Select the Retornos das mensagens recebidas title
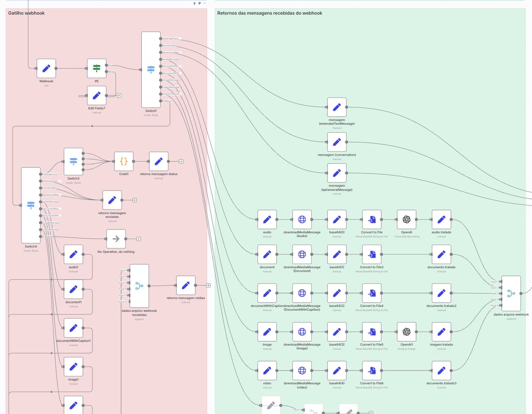This screenshot has width=532, height=414. [269, 13]
